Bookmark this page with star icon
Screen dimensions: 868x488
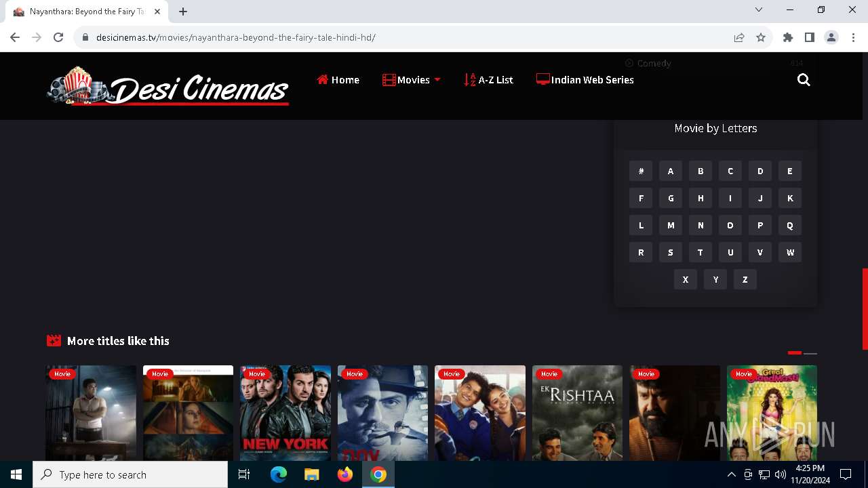coord(761,37)
